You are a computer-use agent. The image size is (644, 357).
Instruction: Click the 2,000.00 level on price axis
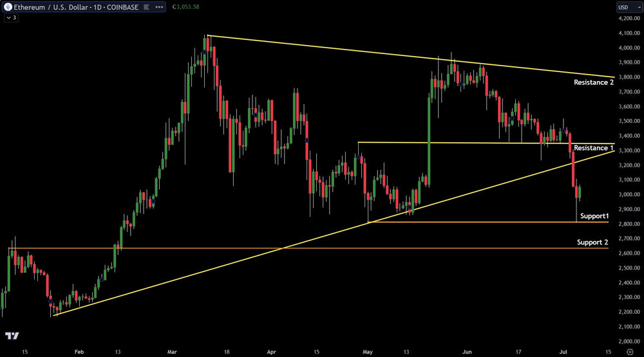[628, 341]
